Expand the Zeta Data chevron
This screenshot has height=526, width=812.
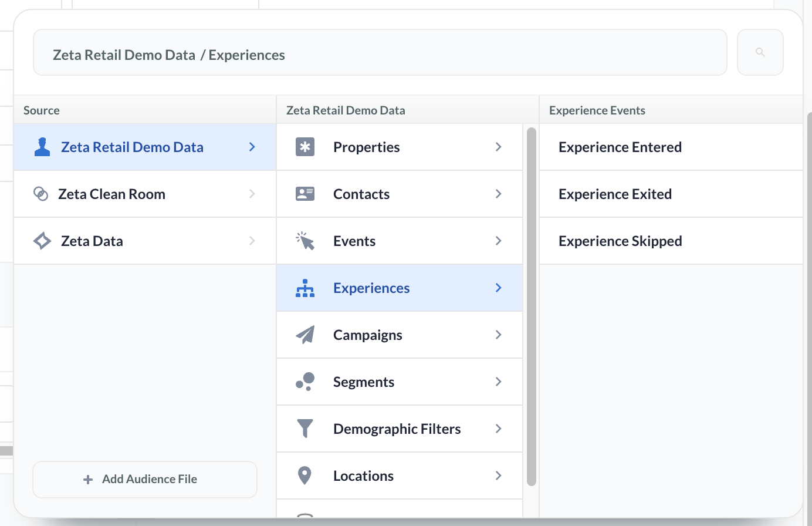252,241
